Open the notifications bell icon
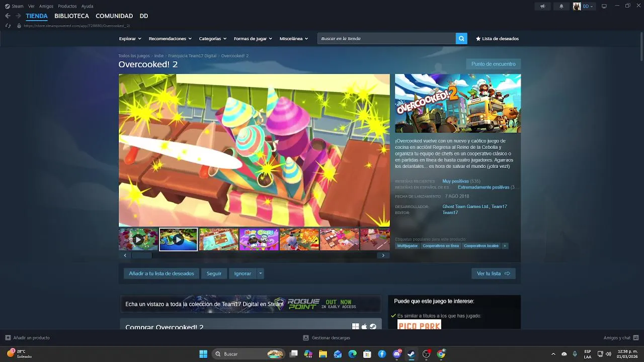This screenshot has height=362, width=644. (x=561, y=6)
